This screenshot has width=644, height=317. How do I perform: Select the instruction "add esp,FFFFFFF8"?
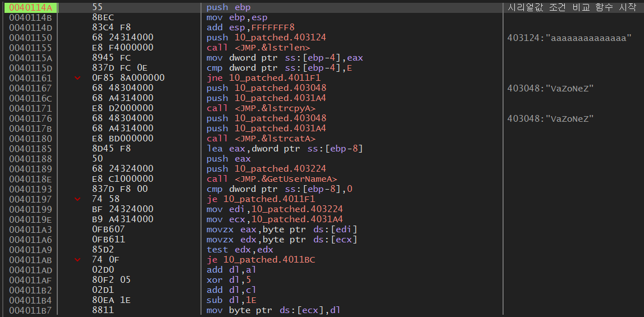(x=250, y=27)
